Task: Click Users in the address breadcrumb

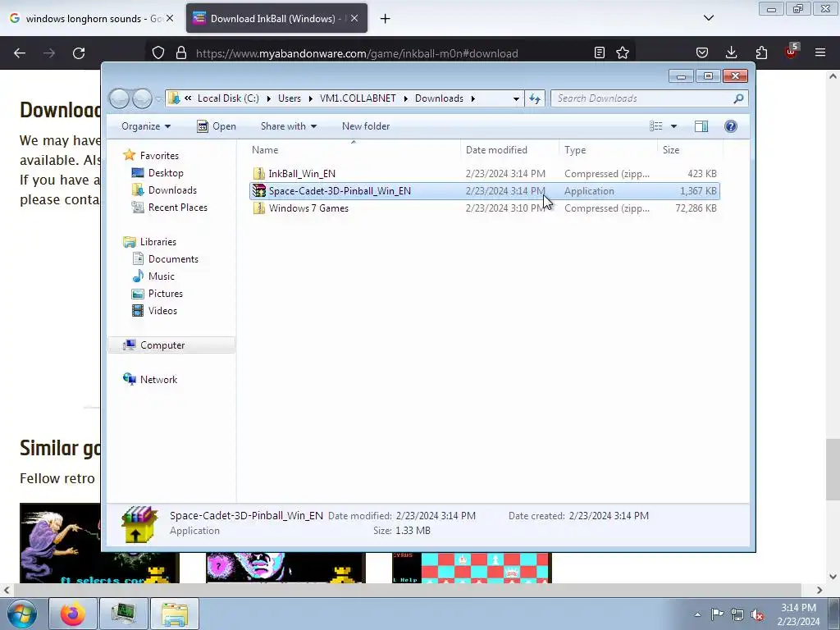Action: [290, 98]
